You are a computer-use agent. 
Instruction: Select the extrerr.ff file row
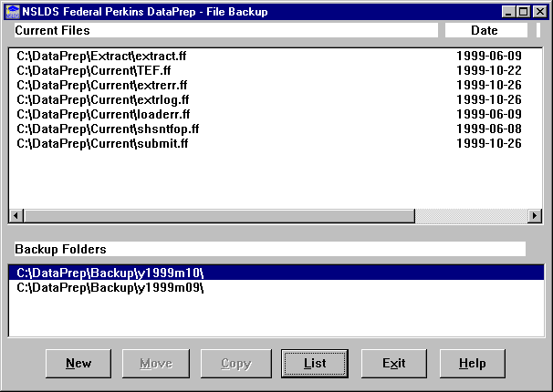276,85
